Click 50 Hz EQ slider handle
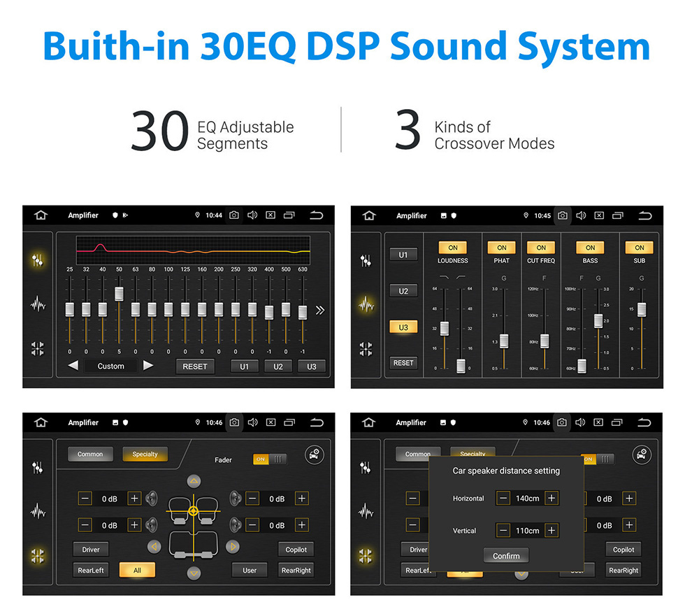The height and width of the screenshot is (616, 685). point(119,294)
